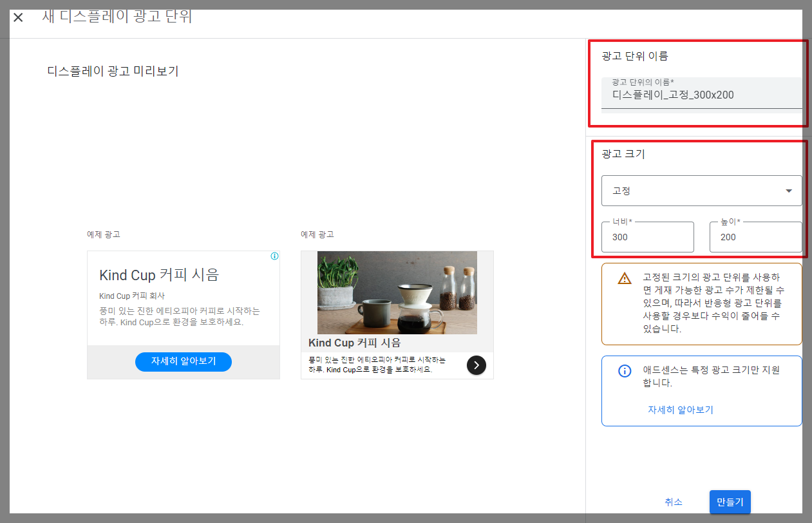Image resolution: width=812 pixels, height=523 pixels.
Task: Select the 너비 field showing 300
Action: [x=647, y=237]
